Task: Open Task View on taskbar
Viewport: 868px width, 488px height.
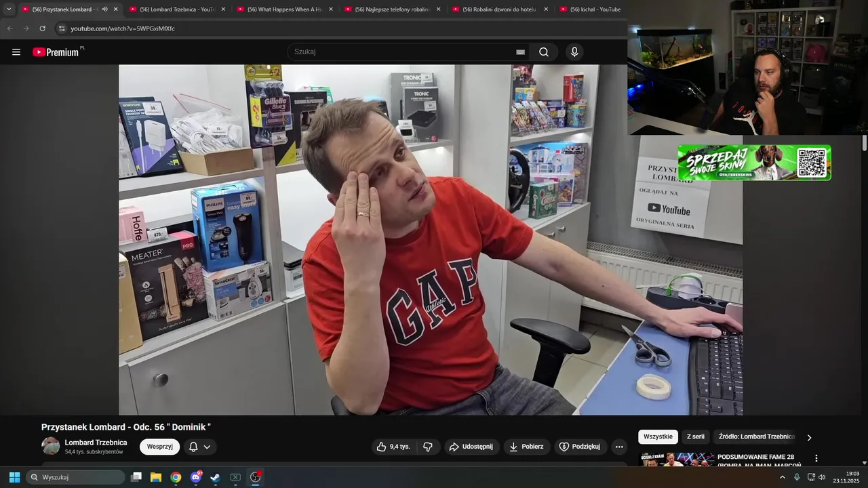Action: pyautogui.click(x=136, y=477)
